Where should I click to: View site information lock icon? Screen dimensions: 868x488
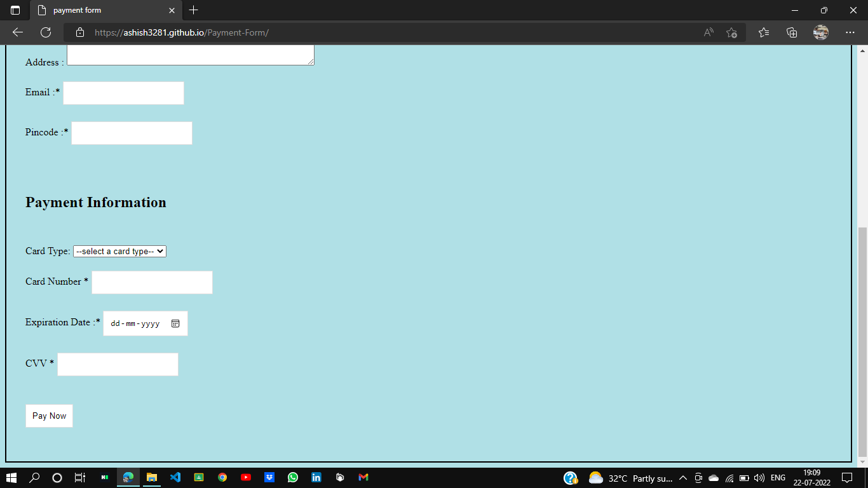[x=80, y=32]
